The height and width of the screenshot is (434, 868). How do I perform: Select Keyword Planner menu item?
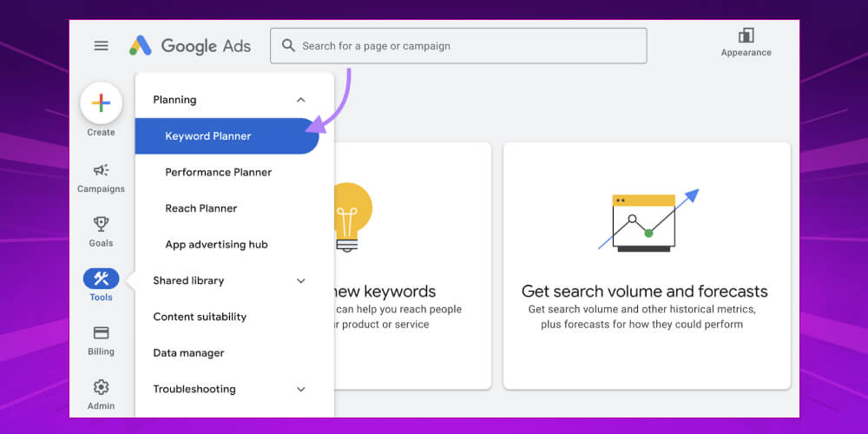[x=227, y=136]
